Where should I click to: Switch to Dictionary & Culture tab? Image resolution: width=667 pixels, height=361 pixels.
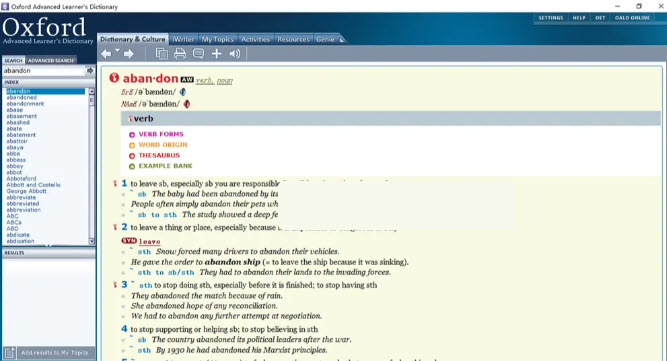click(133, 39)
